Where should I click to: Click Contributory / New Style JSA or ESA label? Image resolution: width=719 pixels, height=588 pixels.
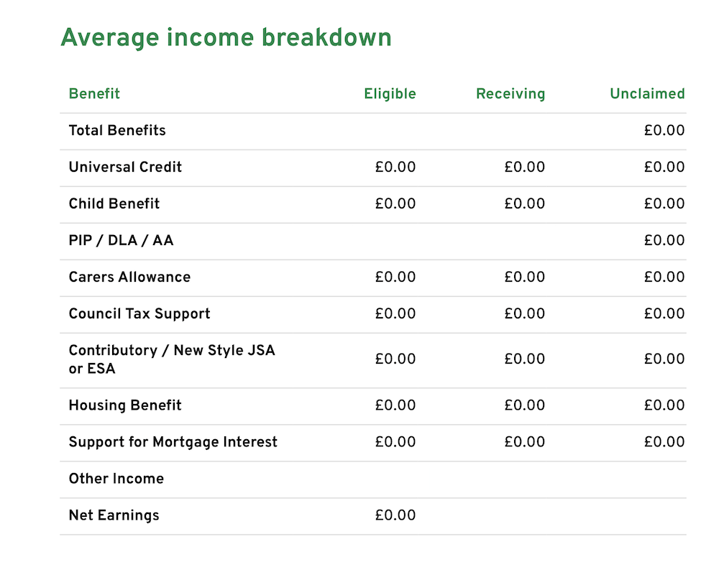click(172, 359)
